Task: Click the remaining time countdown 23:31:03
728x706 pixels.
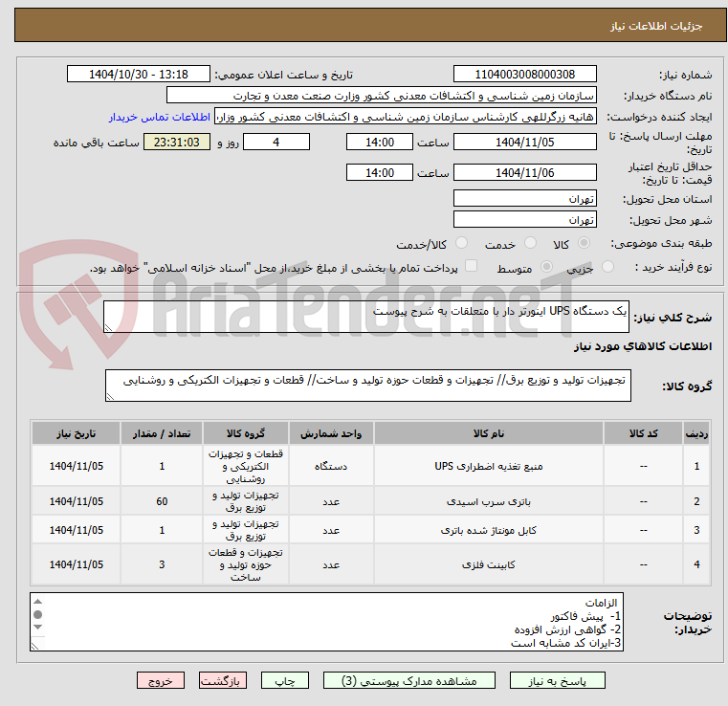Action: pos(176,142)
